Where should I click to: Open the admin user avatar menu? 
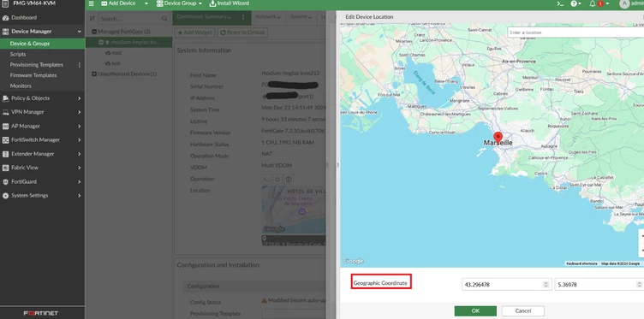coord(624,3)
